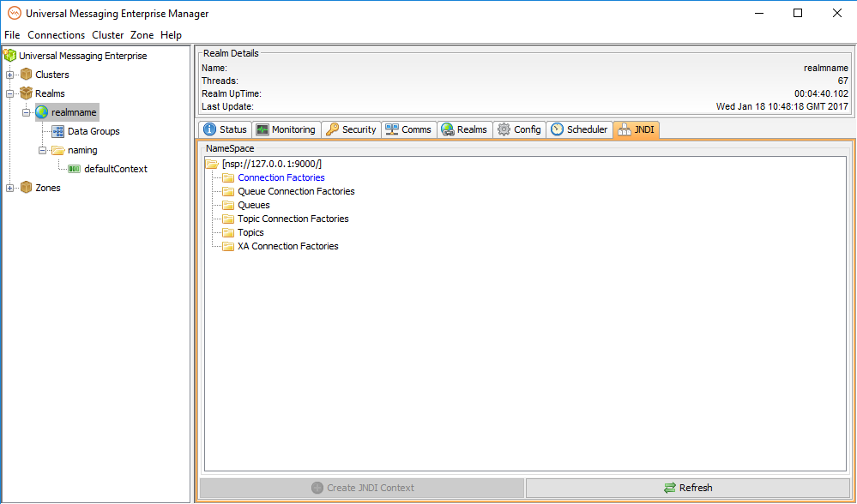Click the Realm UpTime value 00:04:40.102
The width and height of the screenshot is (857, 504).
pyautogui.click(x=822, y=94)
